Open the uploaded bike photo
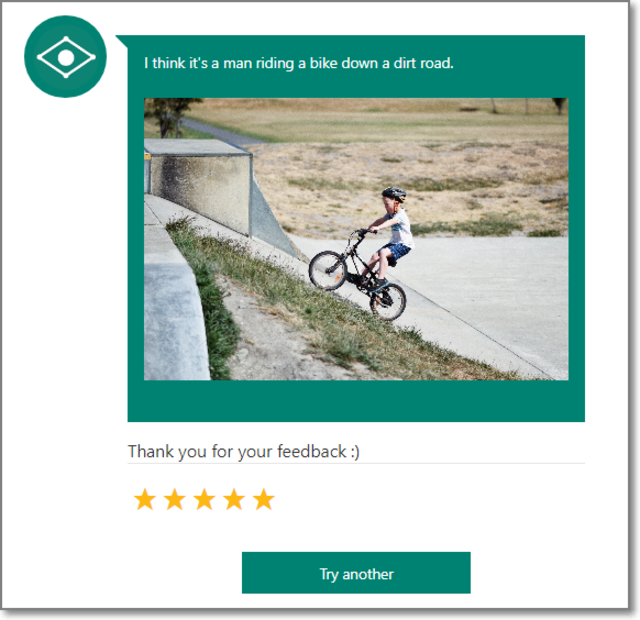This screenshot has width=640, height=620. tap(356, 239)
